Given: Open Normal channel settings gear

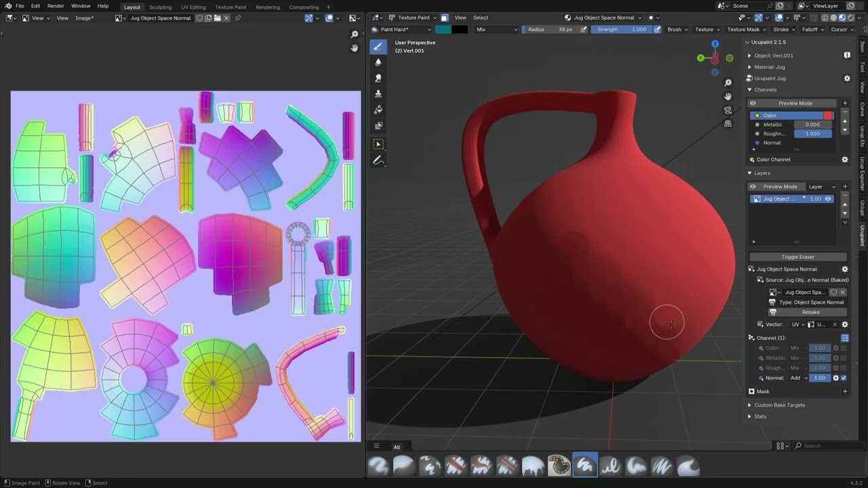Looking at the screenshot, I should [x=835, y=378].
